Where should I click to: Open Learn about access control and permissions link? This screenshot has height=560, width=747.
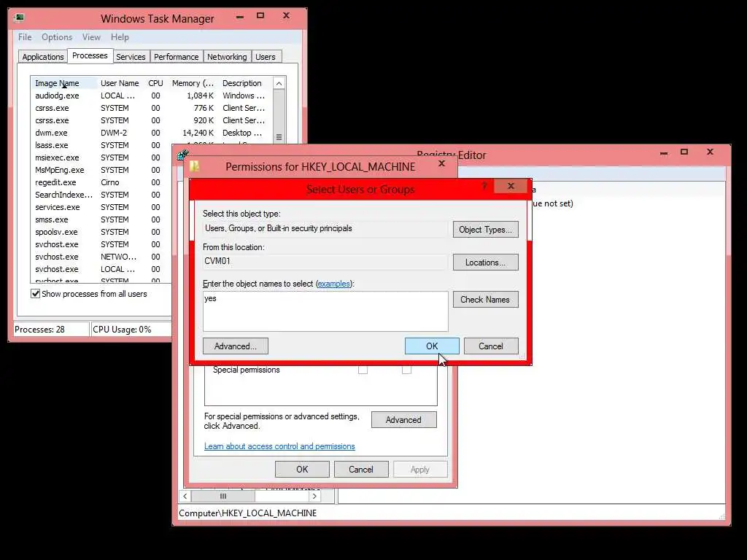tap(279, 446)
